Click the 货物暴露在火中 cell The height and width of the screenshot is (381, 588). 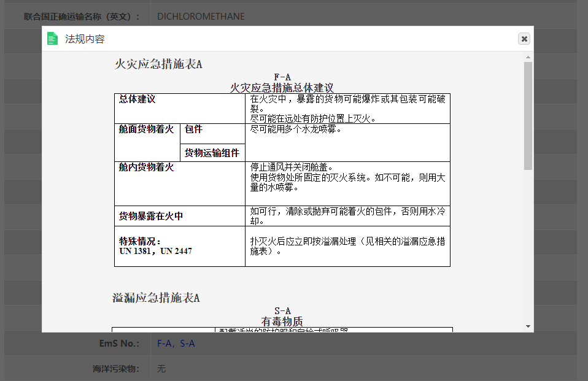coord(180,216)
